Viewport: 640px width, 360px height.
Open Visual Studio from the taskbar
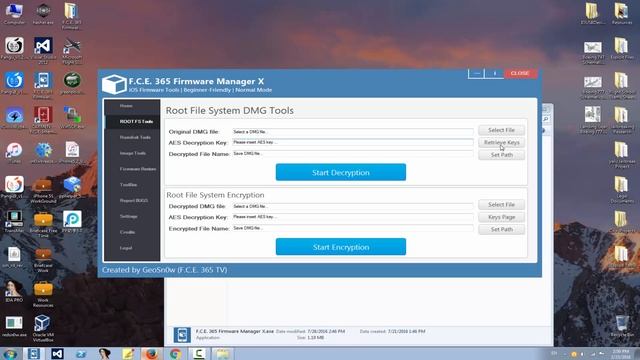point(57,353)
